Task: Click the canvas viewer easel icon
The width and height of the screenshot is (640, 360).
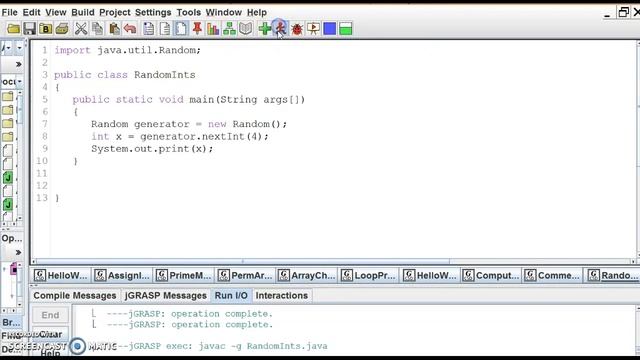Action: tap(313, 29)
